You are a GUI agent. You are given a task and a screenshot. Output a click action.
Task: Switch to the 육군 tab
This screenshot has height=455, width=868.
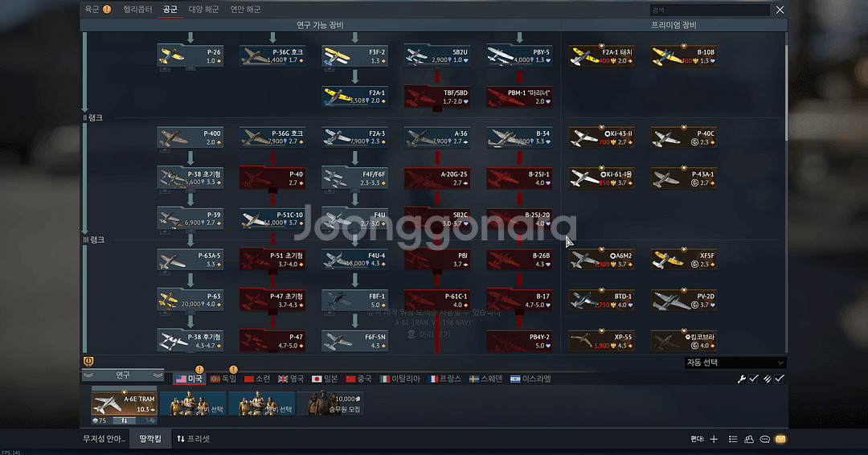[92, 9]
